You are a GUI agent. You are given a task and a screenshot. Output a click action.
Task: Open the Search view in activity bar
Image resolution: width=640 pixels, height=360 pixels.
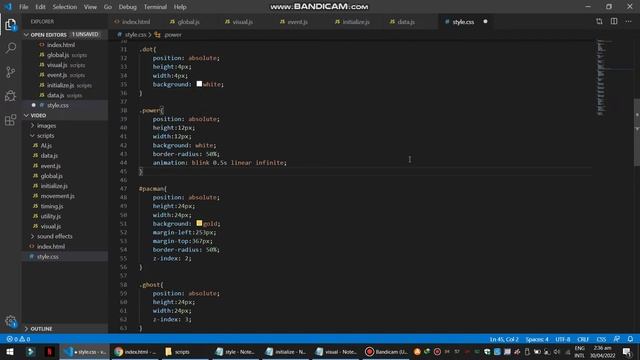pos(11,48)
